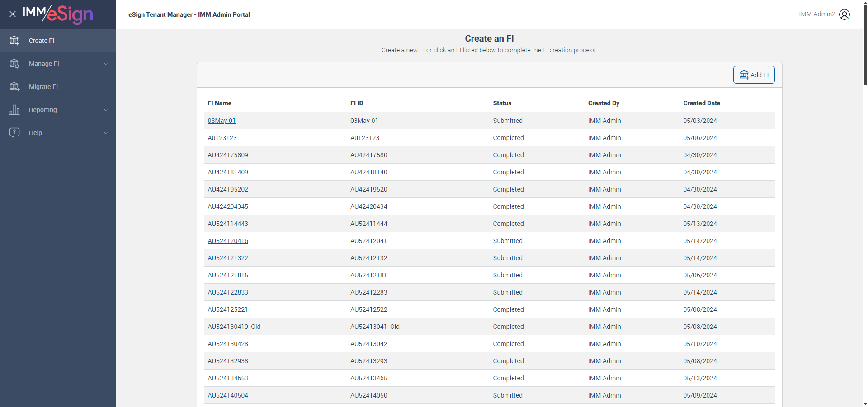Click the IMM eSign logo
Viewport: 868px width, 407px height.
pos(58,14)
